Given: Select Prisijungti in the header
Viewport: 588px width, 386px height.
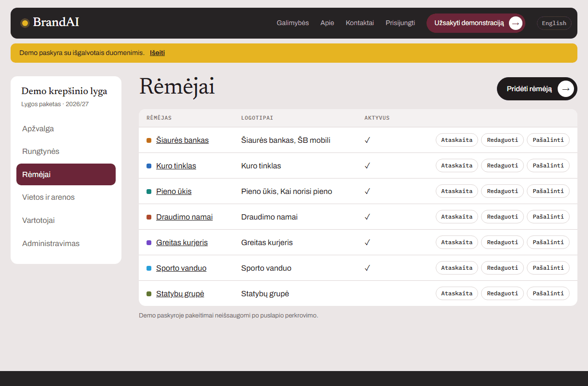Looking at the screenshot, I should click(400, 23).
